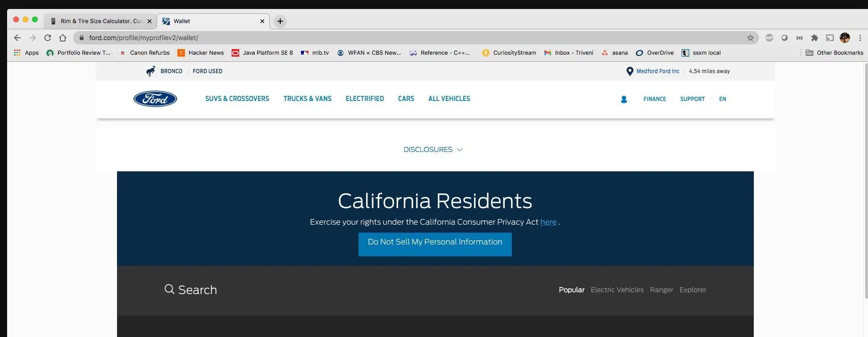Select Electric Vehicles search suggestion
Screen dimensions: 868x337
617,290
